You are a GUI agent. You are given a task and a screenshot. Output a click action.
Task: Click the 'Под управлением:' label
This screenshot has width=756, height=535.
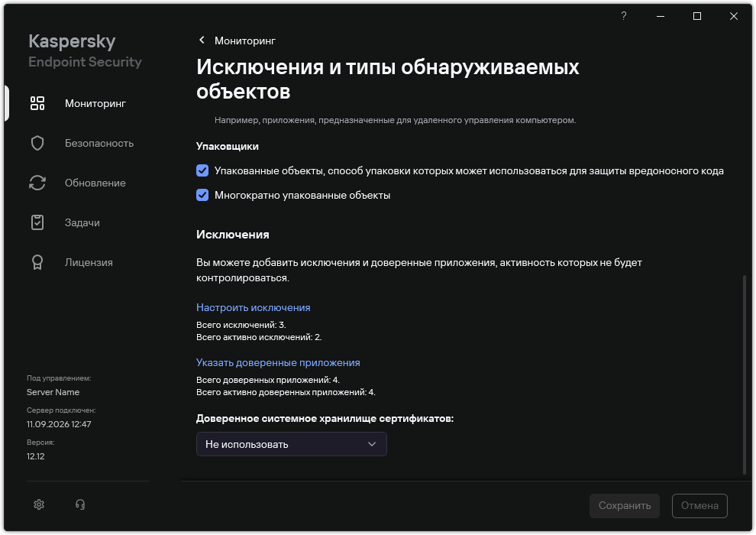pyautogui.click(x=59, y=378)
